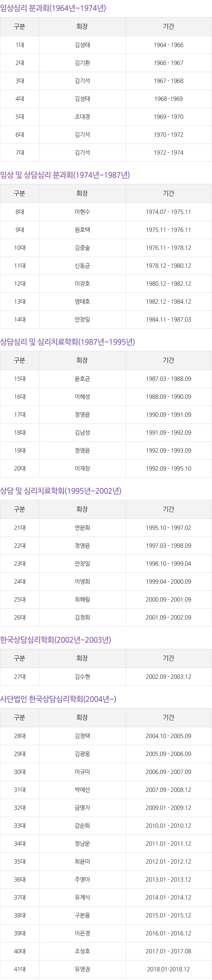Select the name 윤호균 in 15대 row
This screenshot has width=212, height=980.
[82, 379]
